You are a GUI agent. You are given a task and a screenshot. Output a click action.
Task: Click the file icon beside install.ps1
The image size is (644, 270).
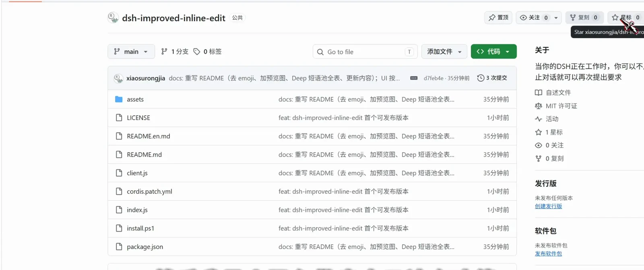119,228
